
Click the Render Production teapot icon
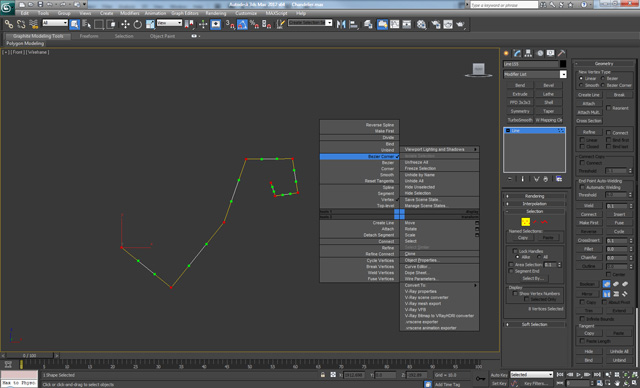pyautogui.click(x=460, y=24)
